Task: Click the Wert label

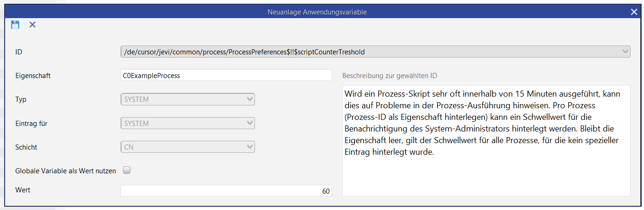Action: pos(23,190)
